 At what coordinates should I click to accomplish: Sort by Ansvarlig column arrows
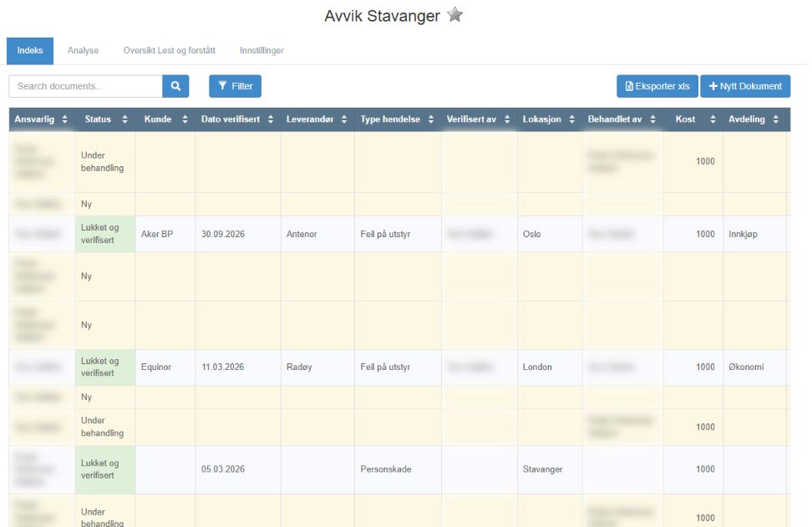[x=64, y=119]
